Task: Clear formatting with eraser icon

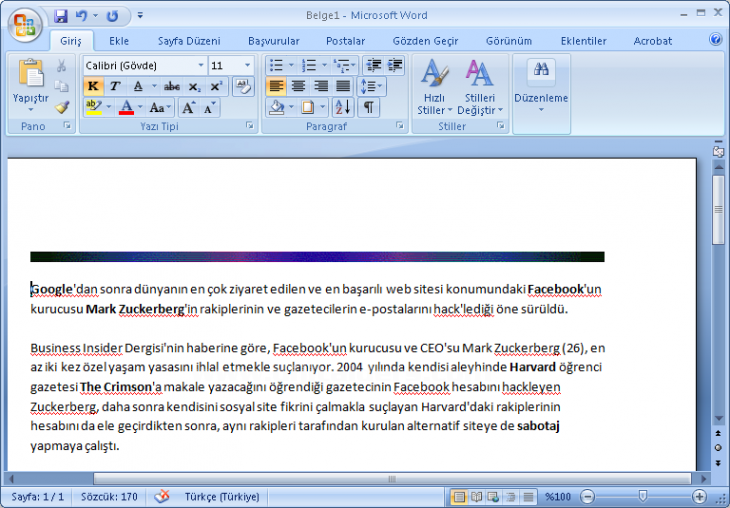Action: tap(243, 86)
